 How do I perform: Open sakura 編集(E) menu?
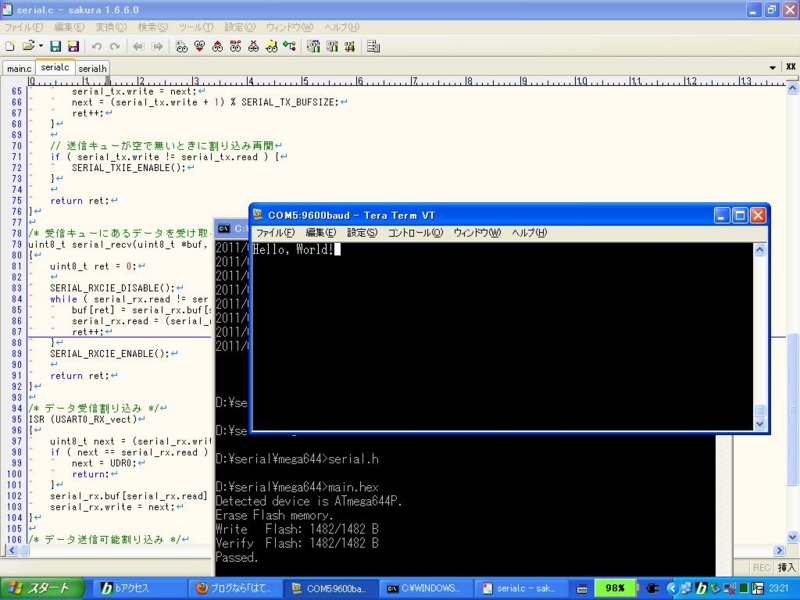point(69,27)
